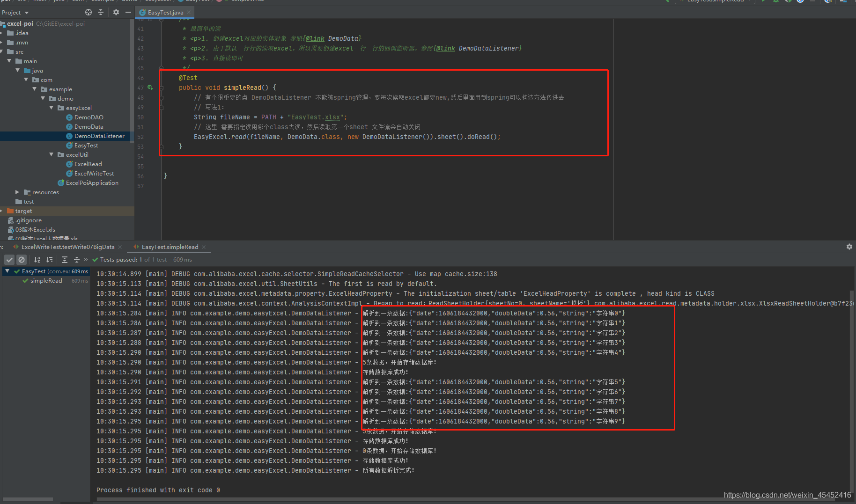Switch to EasyTest.java editor tab
Screen dimensions: 856x504
pyautogui.click(x=165, y=12)
